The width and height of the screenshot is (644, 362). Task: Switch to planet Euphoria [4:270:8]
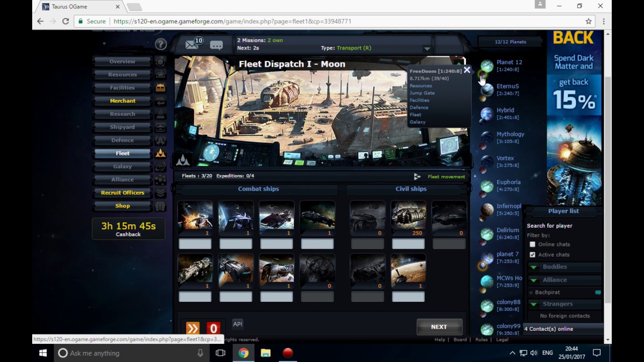[508, 186]
